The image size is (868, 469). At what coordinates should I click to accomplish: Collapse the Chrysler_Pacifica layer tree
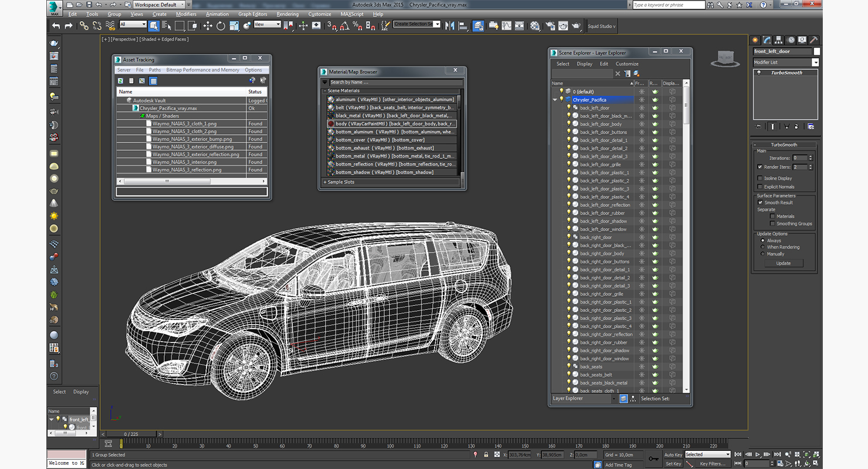click(555, 100)
